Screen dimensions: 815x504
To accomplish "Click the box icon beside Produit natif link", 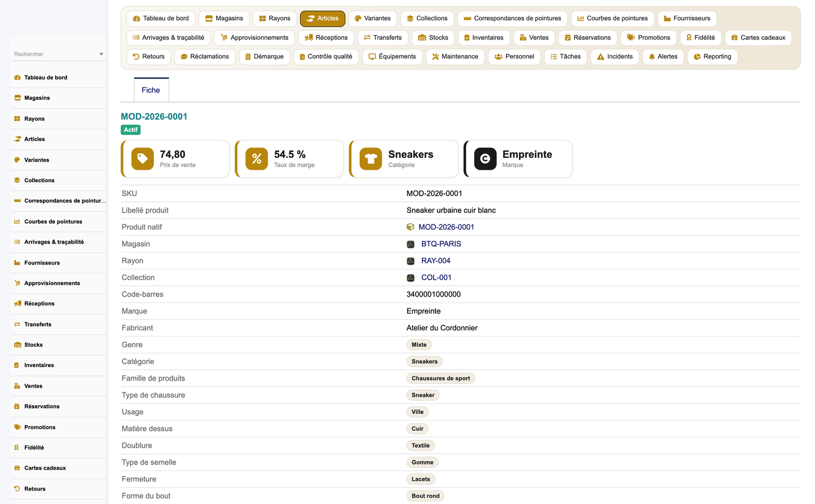I will click(x=411, y=227).
